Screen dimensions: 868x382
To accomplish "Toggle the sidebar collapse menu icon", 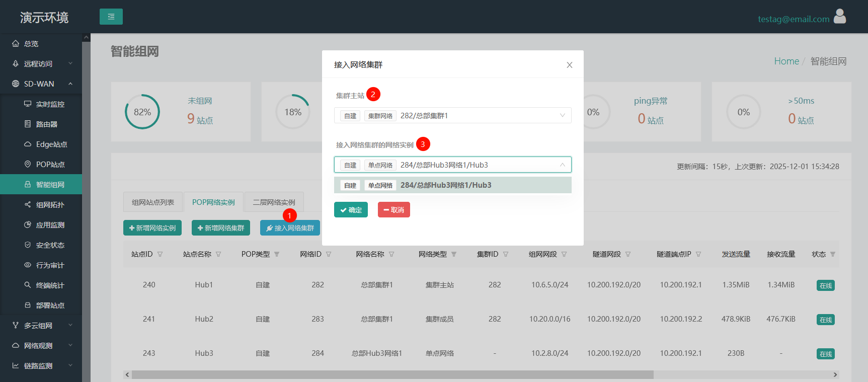I will [x=111, y=17].
